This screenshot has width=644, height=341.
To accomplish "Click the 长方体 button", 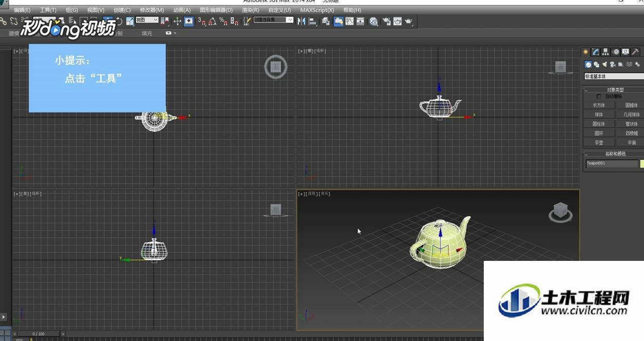I will tap(599, 105).
